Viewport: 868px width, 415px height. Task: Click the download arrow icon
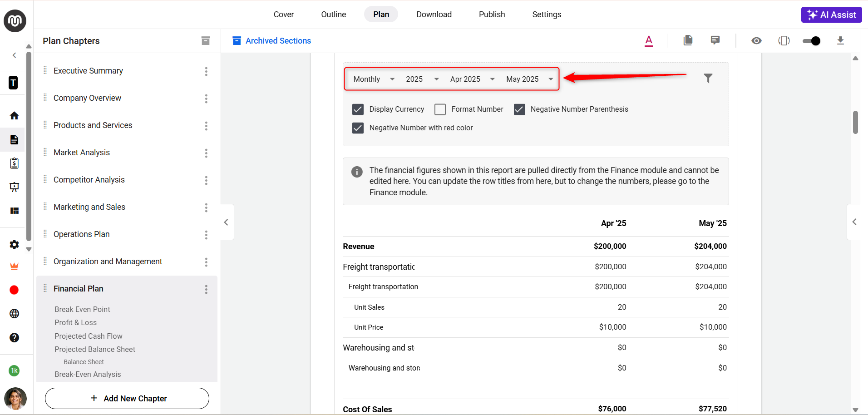click(x=840, y=41)
